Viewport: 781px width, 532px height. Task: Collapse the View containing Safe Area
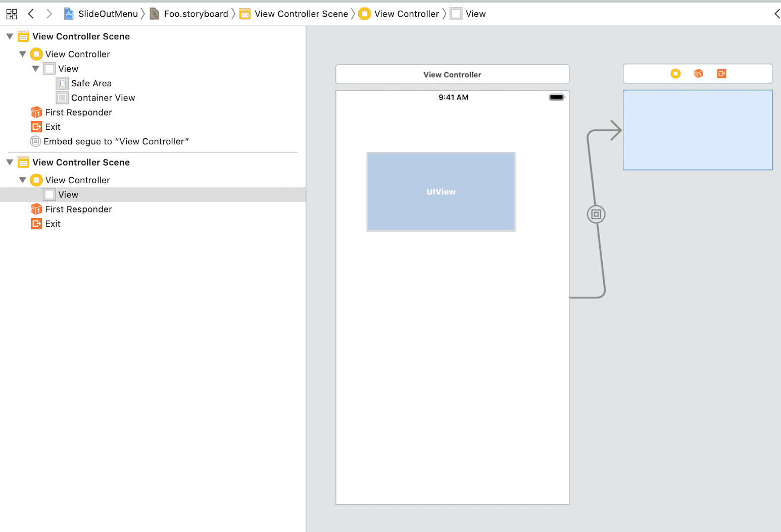coord(35,69)
